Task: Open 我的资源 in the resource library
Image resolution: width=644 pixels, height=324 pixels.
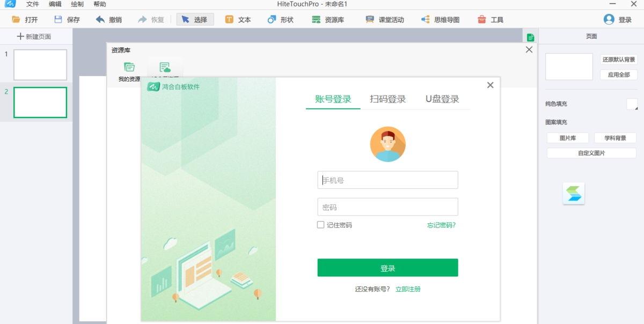Action: point(129,72)
